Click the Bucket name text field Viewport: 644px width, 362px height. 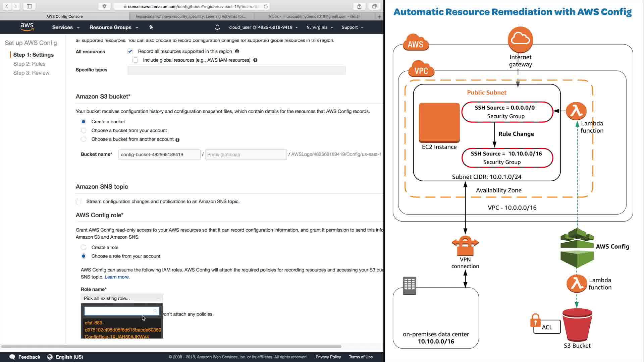click(159, 155)
